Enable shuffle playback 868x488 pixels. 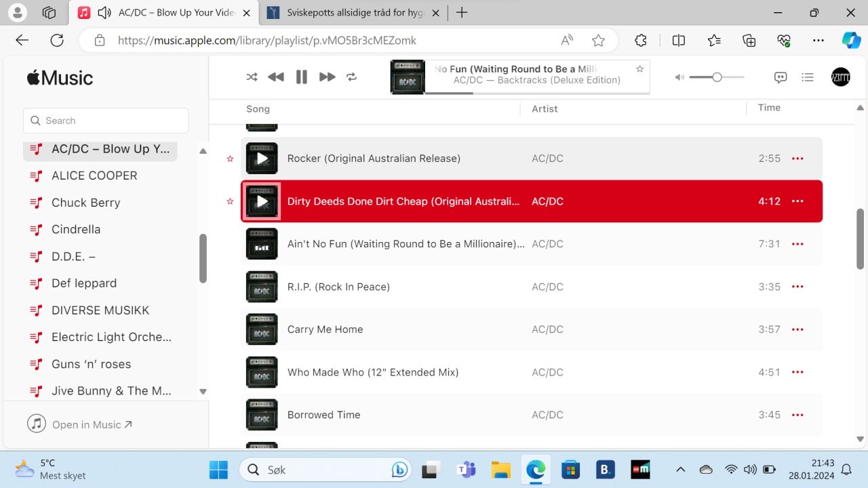click(252, 77)
